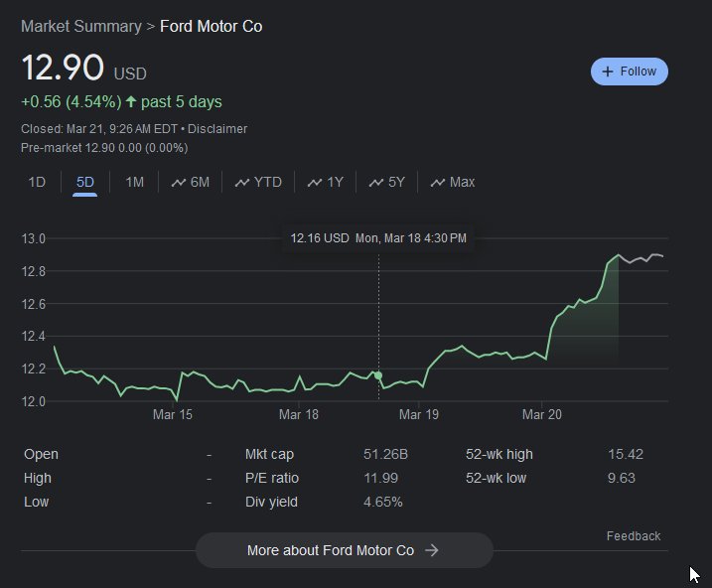The image size is (712, 588).
Task: Click Div yield value 4.65%
Action: coord(382,503)
